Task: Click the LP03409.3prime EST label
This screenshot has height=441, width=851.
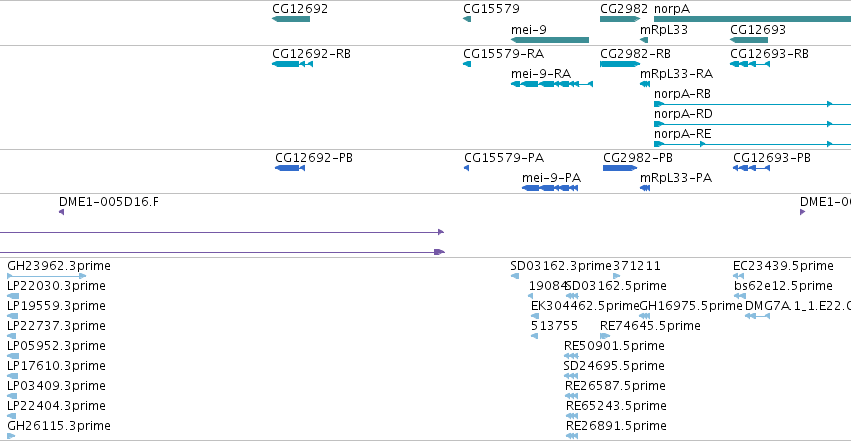Action: pos(56,386)
